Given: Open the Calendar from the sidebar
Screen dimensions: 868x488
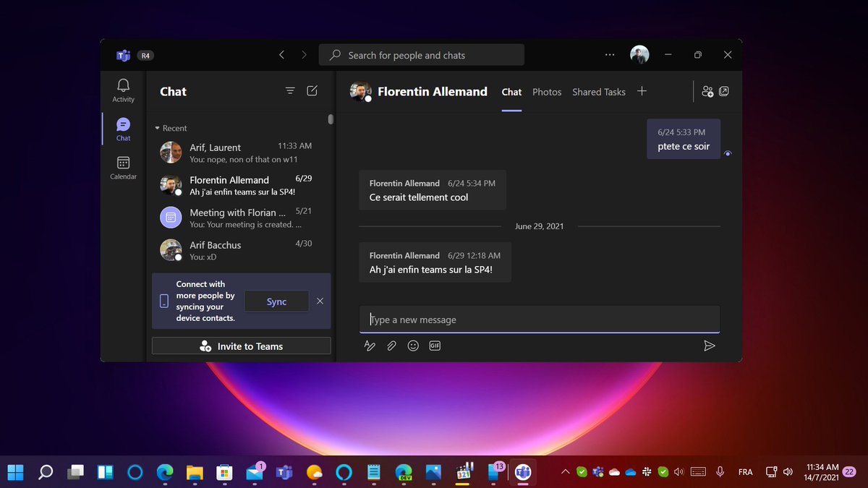Looking at the screenshot, I should pyautogui.click(x=123, y=168).
